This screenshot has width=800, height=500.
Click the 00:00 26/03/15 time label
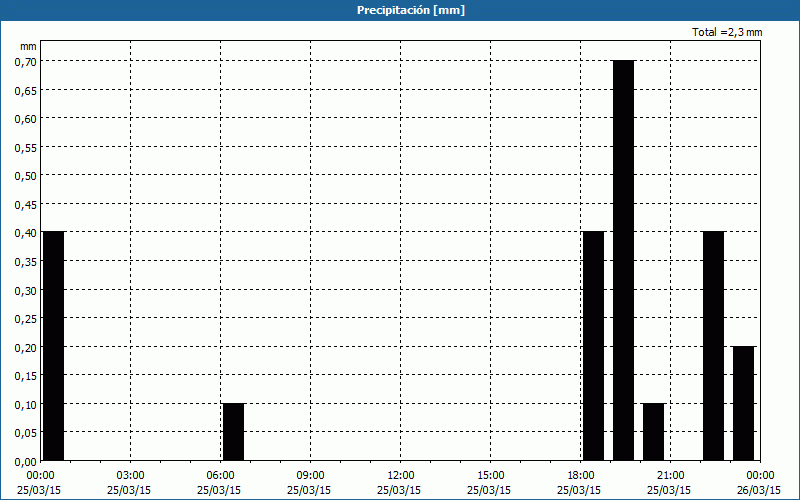[x=760, y=483]
